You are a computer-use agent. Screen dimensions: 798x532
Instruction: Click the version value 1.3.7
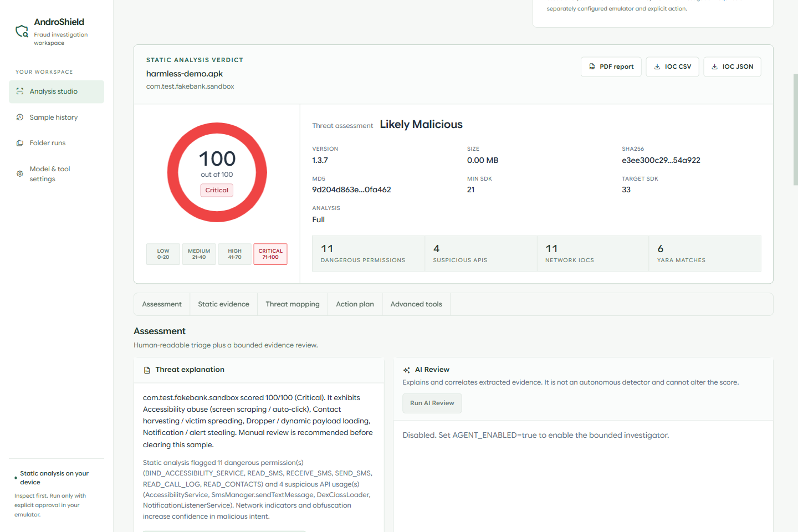pyautogui.click(x=320, y=160)
